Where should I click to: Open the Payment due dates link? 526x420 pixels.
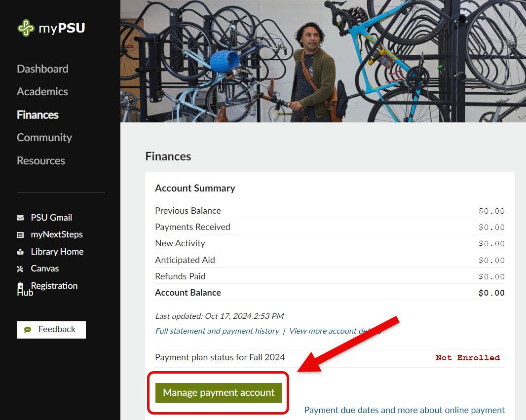click(329, 410)
